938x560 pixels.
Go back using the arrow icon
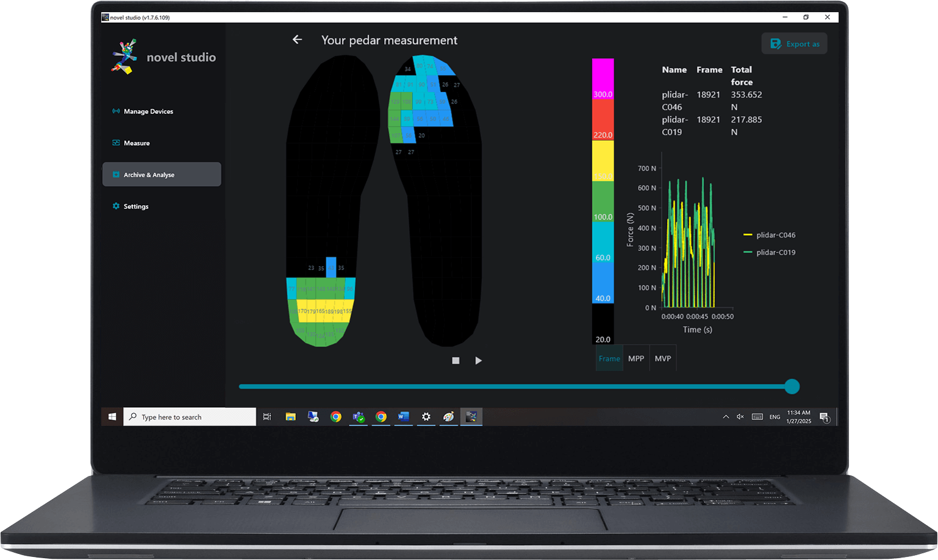297,40
